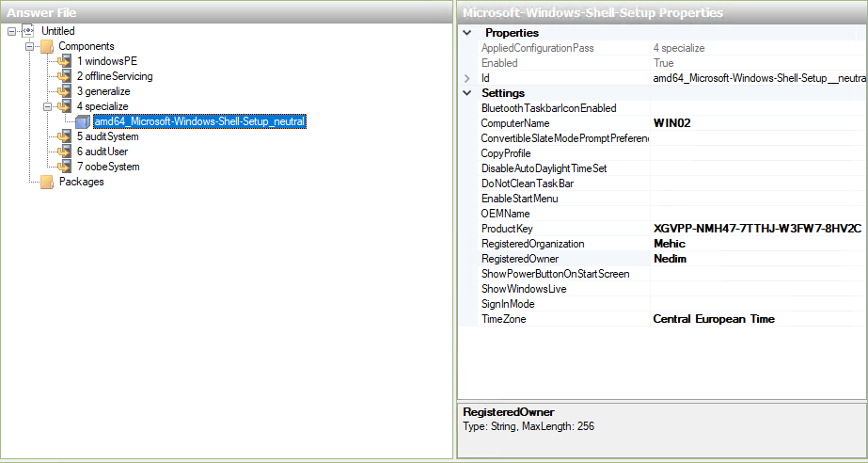Collapse the Properties section
Image resolution: width=868 pixels, height=463 pixels.
pos(467,33)
